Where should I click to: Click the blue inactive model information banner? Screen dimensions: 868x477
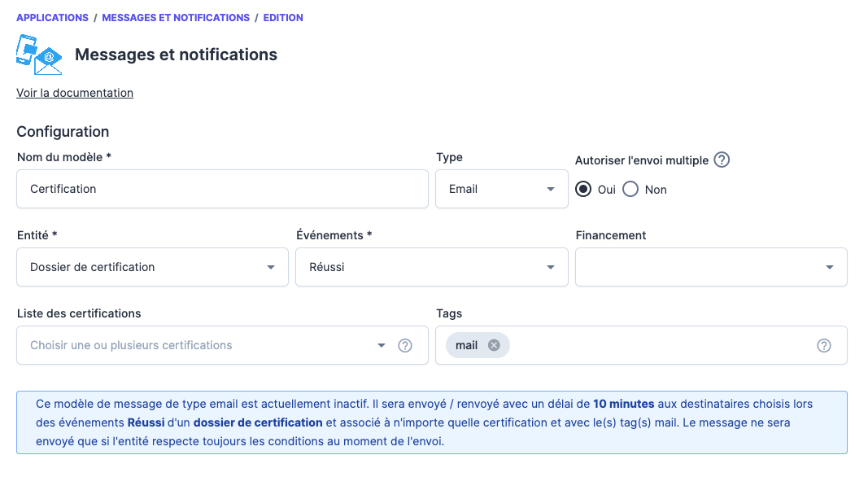432,422
